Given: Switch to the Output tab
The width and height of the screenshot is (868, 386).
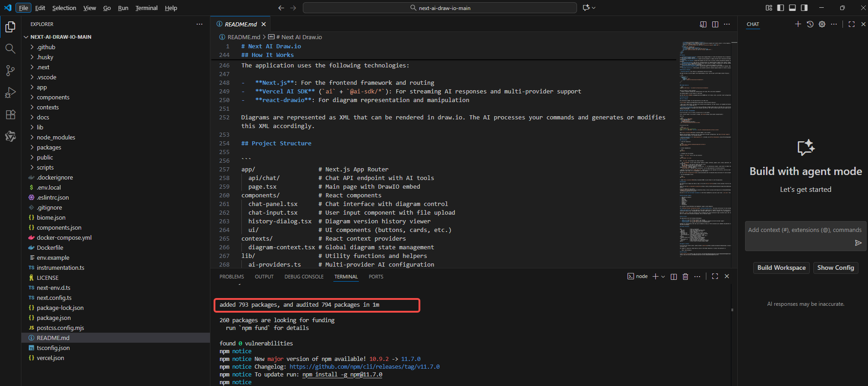Looking at the screenshot, I should tap(264, 277).
